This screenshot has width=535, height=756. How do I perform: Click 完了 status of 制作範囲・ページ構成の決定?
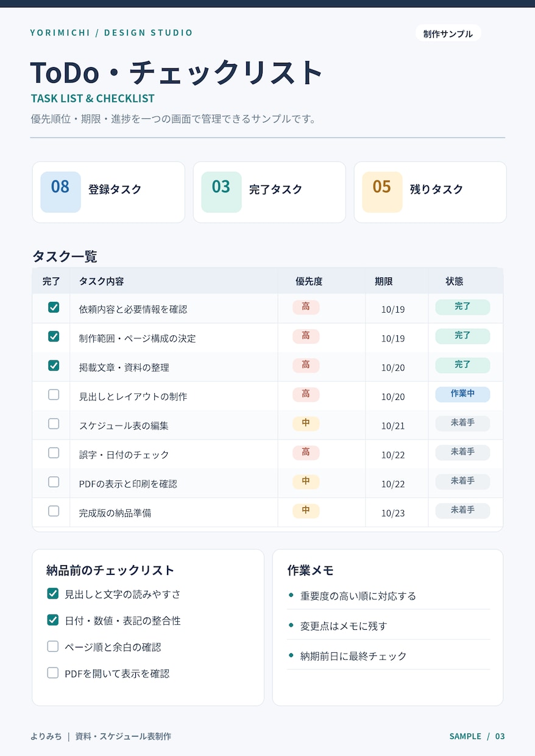(462, 336)
